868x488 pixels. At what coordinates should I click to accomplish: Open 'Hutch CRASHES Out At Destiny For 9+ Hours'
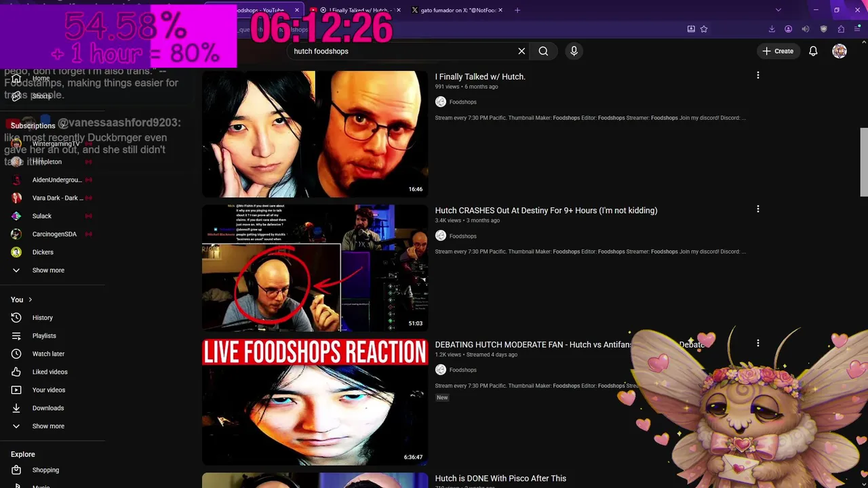click(546, 210)
